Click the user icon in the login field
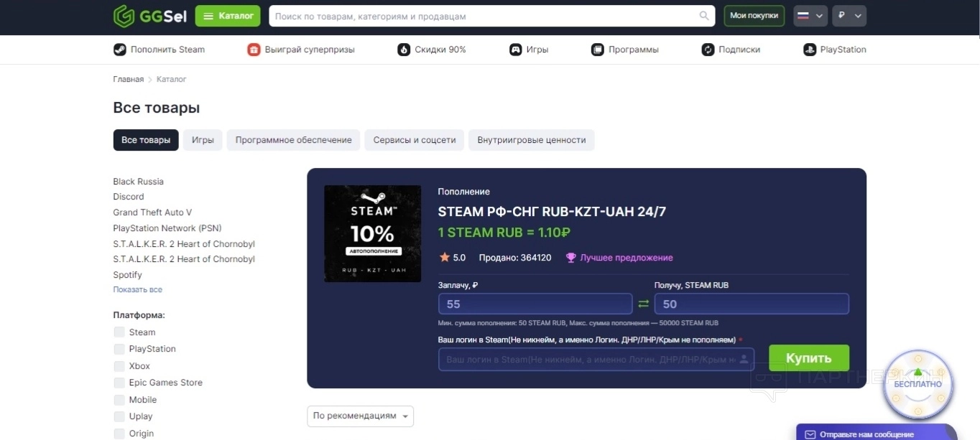Screen dimensions: 980x440 744,359
